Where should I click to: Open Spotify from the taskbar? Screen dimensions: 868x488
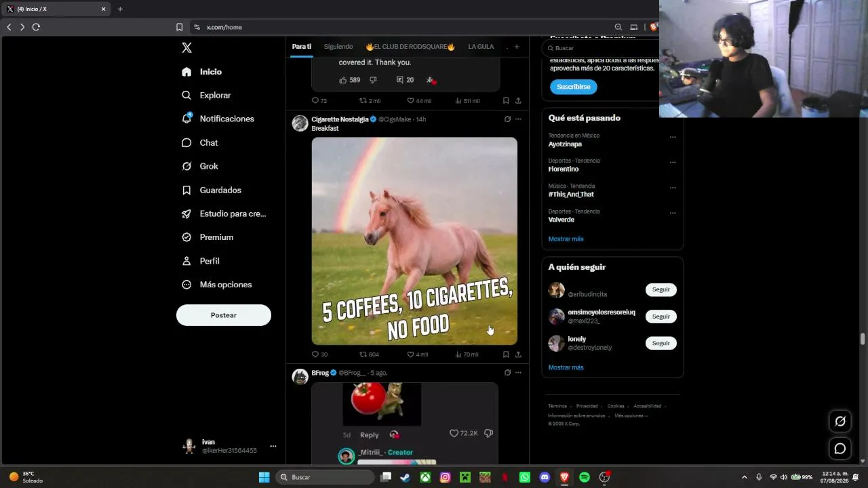585,477
